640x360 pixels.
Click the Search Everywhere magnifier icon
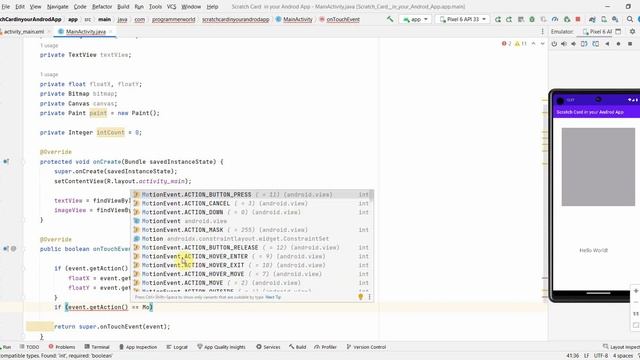630,19
